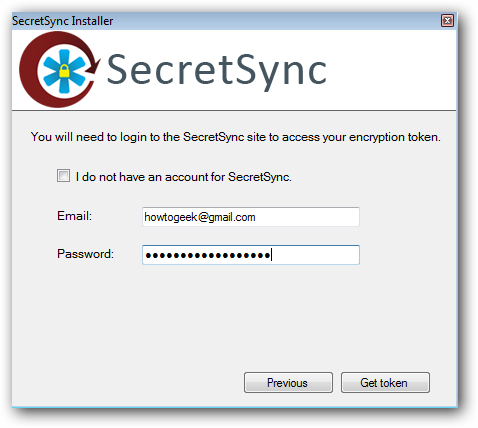Click the SecretSync Installer title bar text
This screenshot has height=428, width=478.
(63, 21)
